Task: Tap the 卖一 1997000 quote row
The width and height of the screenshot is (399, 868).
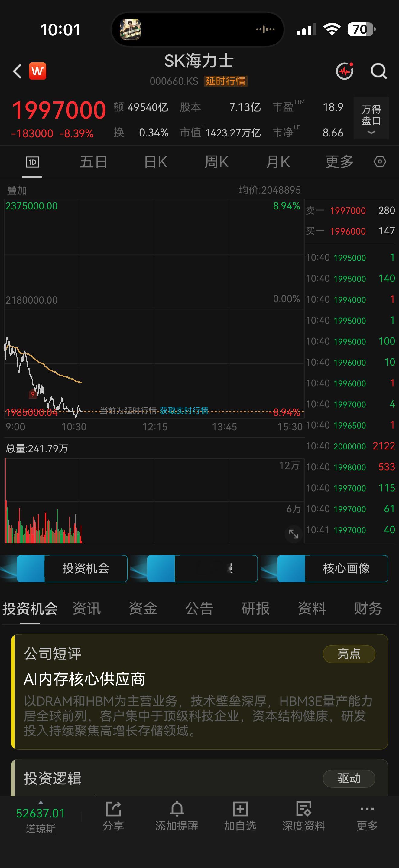Action: click(x=350, y=211)
